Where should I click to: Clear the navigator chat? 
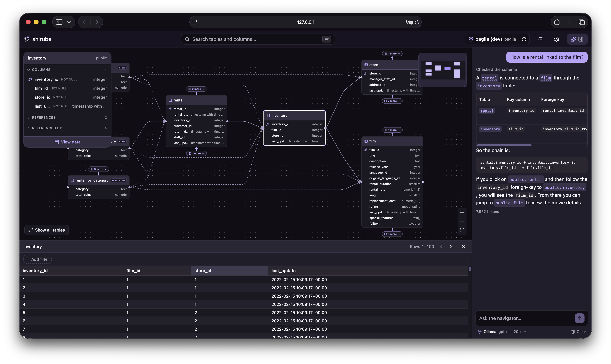point(579,332)
